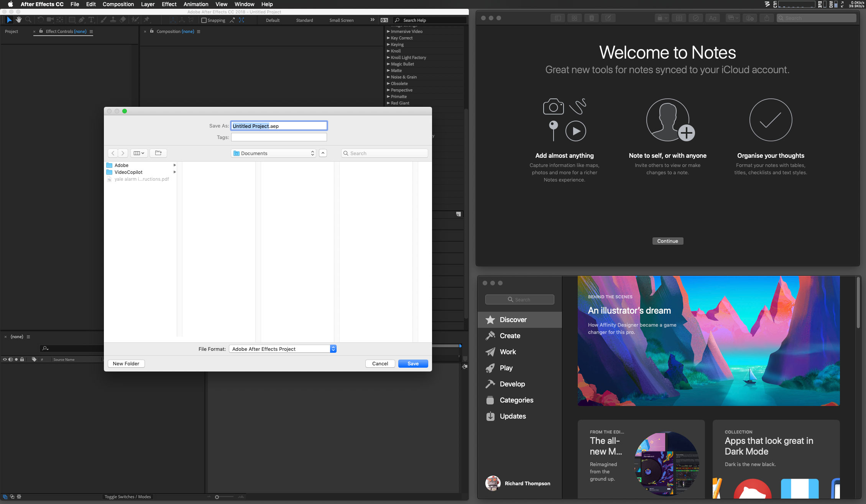Viewport: 866px width, 504px height.
Task: Select the Brush tool in After Effects
Action: [103, 20]
